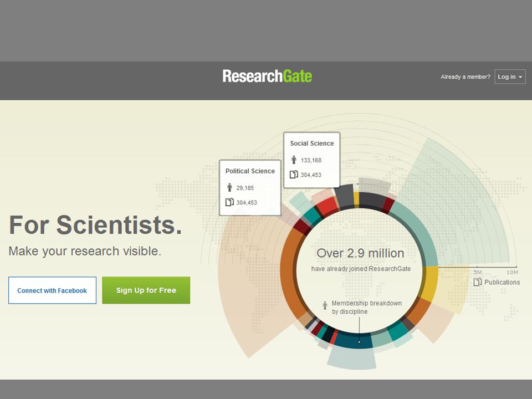Click the ResearchGate logo
532x399 pixels.
pos(267,76)
